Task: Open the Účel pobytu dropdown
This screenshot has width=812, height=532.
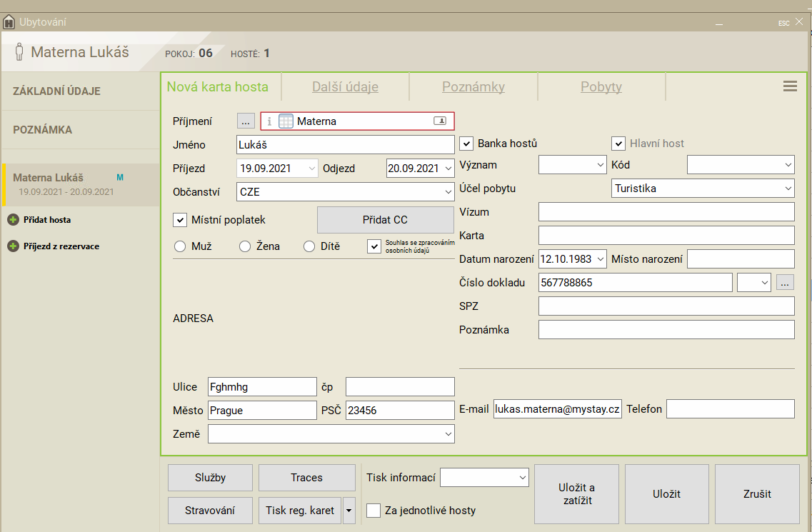Action: coord(703,189)
